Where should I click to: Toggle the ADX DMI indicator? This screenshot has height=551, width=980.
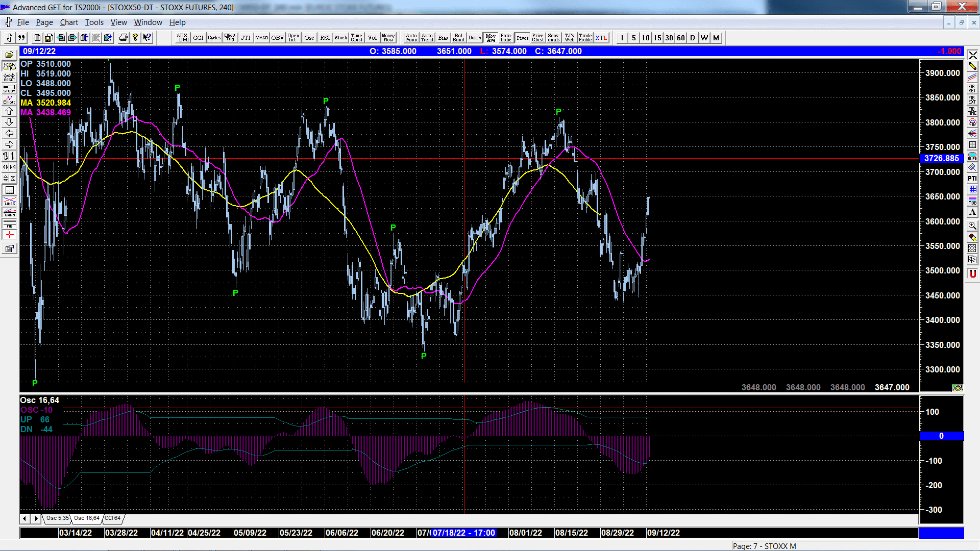[183, 38]
